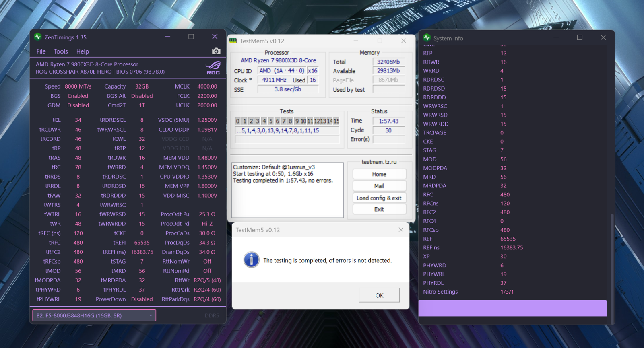Click the MODPDA row in System Info
The height and width of the screenshot is (348, 644).
coord(512,168)
